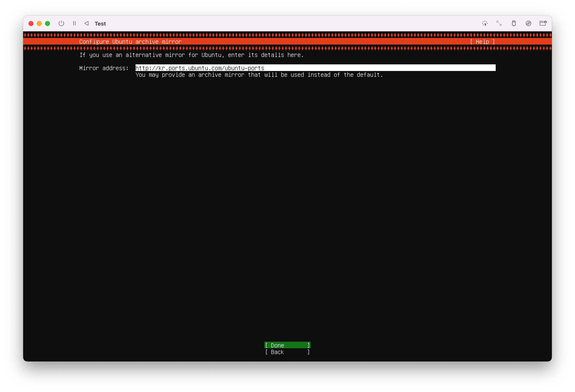Image resolution: width=575 pixels, height=392 pixels.
Task: Toggle the capture mouse cursor icon
Action: pyautogui.click(x=485, y=24)
